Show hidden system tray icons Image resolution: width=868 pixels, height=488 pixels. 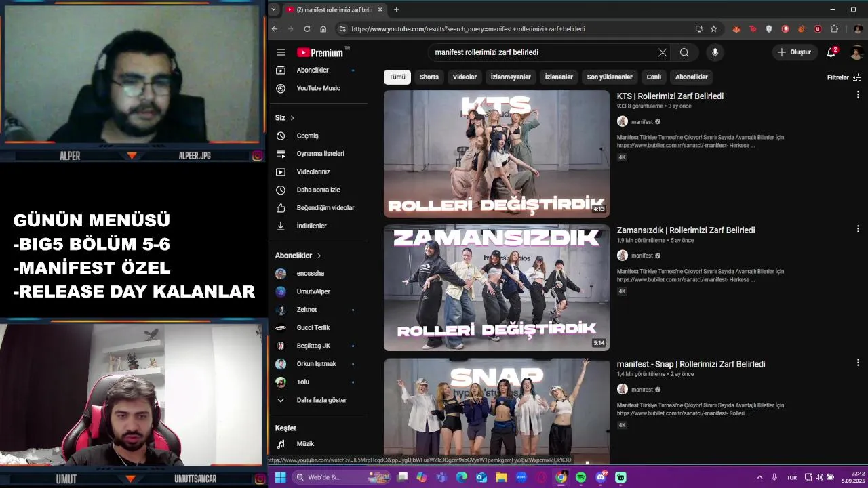759,477
